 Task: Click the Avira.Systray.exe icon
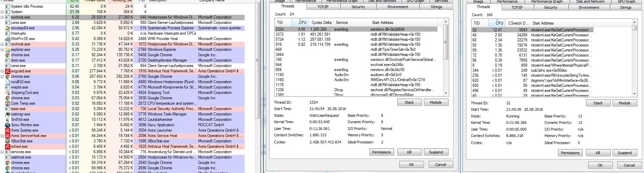tap(8, 130)
